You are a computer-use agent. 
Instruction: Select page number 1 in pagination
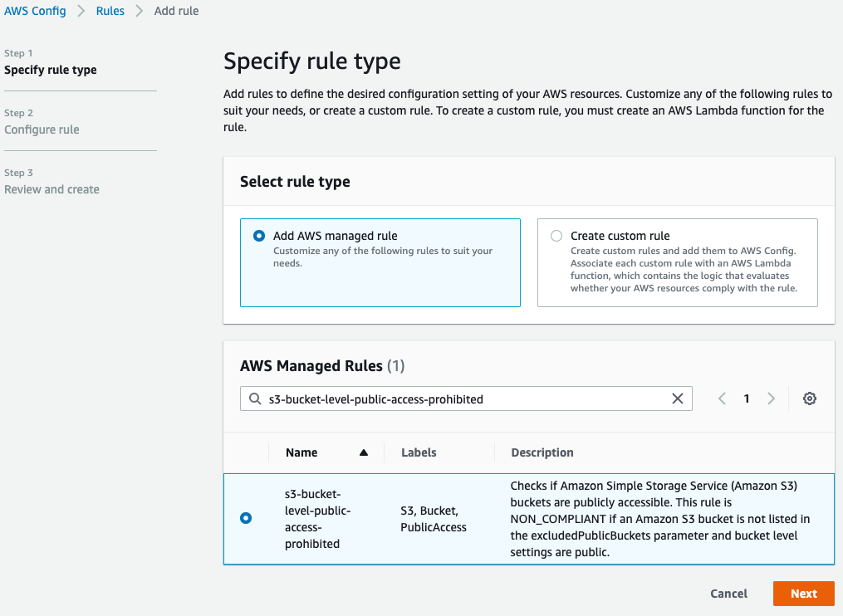point(747,399)
